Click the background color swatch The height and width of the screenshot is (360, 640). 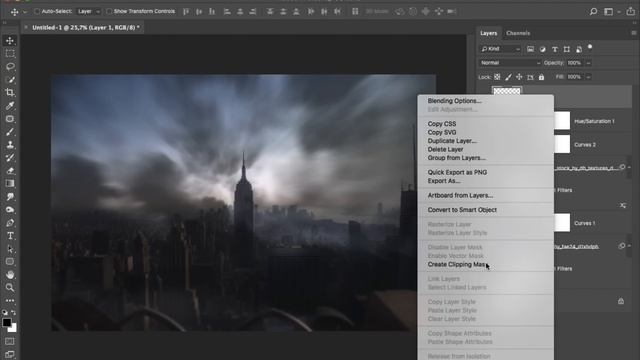pyautogui.click(x=14, y=329)
